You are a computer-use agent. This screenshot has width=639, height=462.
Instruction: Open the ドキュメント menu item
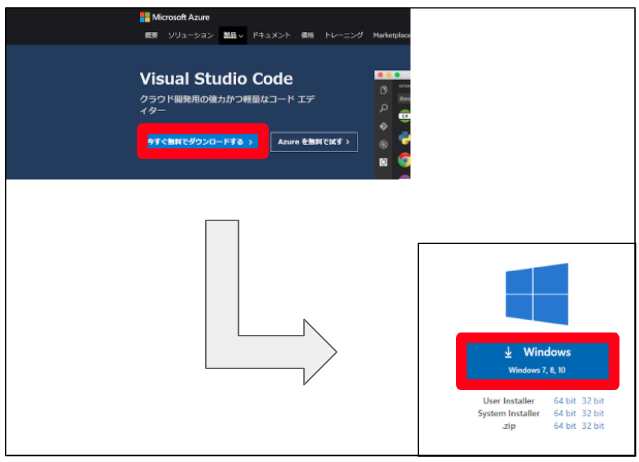coord(271,35)
